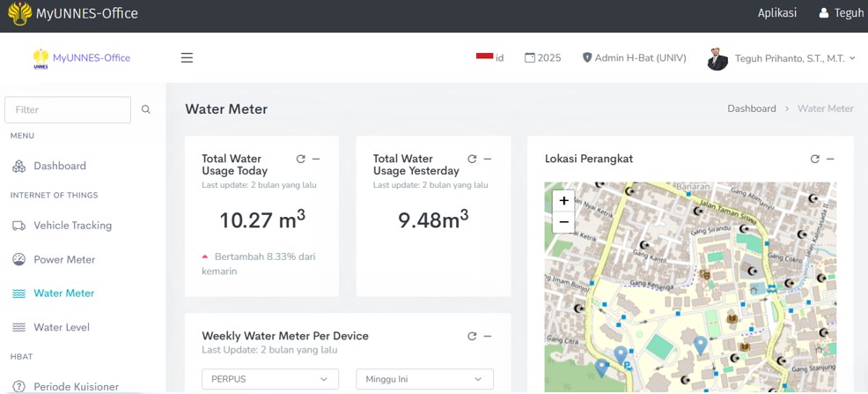Click the hamburger menu icon to toggle sidebar
This screenshot has width=868, height=394.
coord(187,58)
